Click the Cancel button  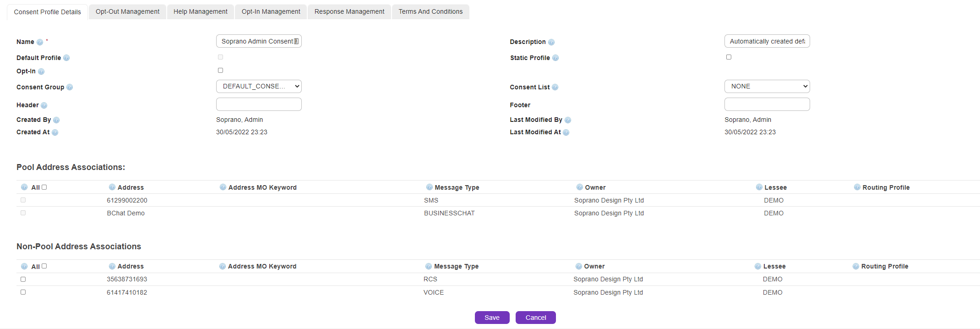pos(535,318)
